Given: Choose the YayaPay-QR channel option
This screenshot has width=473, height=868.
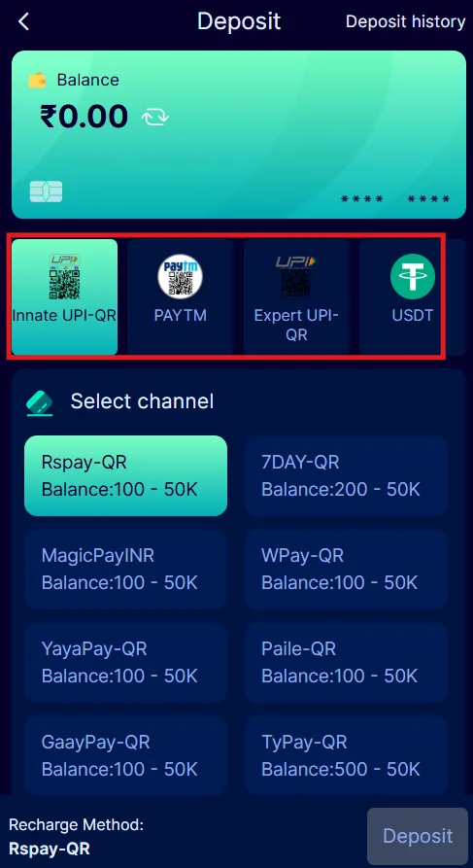Looking at the screenshot, I should 125,662.
